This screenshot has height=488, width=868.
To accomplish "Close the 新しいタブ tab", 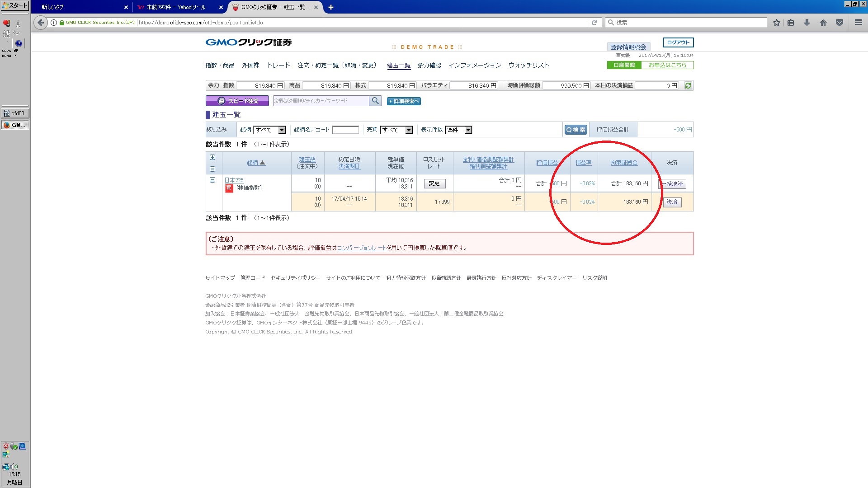I will (126, 7).
